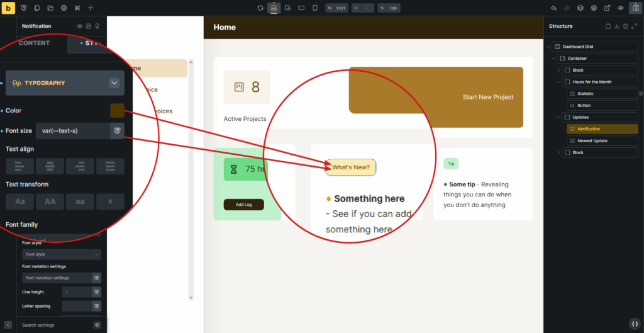Screen dimensions: 644x333
Task: Set text align to center
Action: pyautogui.click(x=50, y=166)
